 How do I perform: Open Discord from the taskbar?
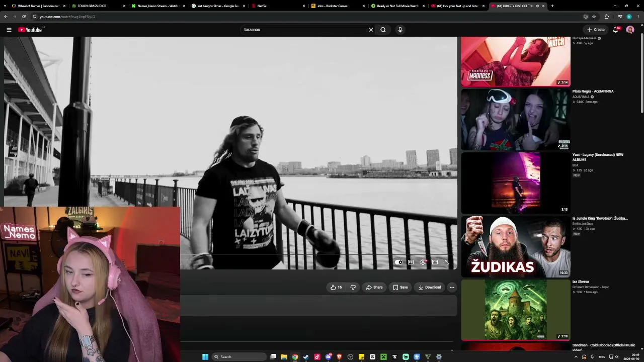[328, 357]
